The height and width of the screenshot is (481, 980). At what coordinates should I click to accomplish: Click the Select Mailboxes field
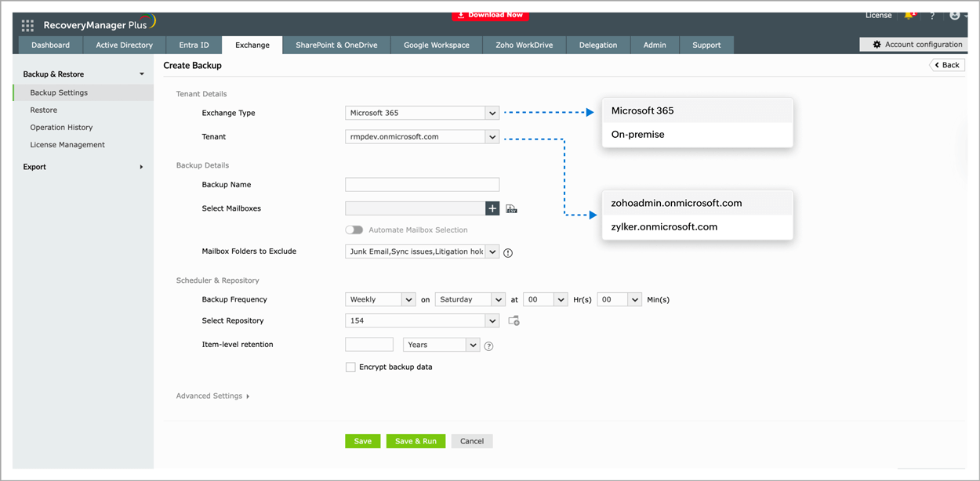415,208
